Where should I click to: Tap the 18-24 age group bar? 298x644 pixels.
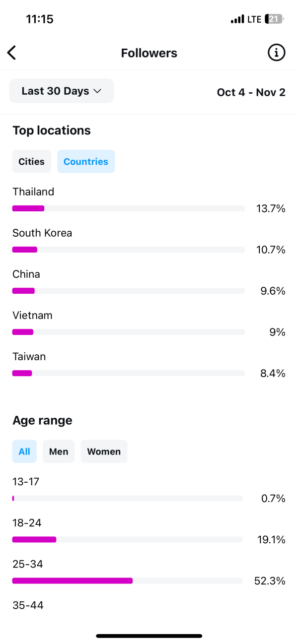[x=127, y=539]
